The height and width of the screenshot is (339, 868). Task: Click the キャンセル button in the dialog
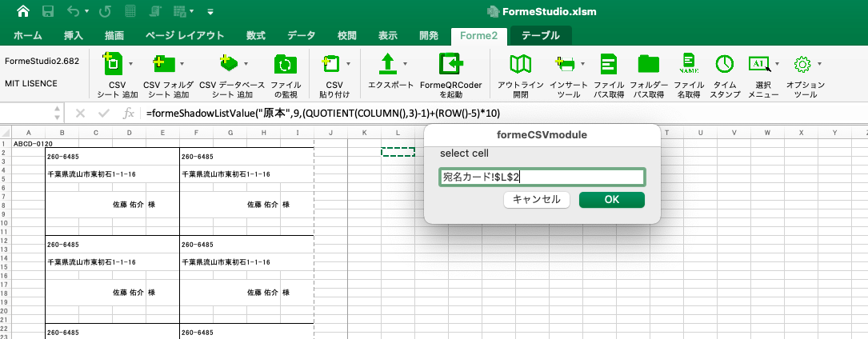point(537,200)
